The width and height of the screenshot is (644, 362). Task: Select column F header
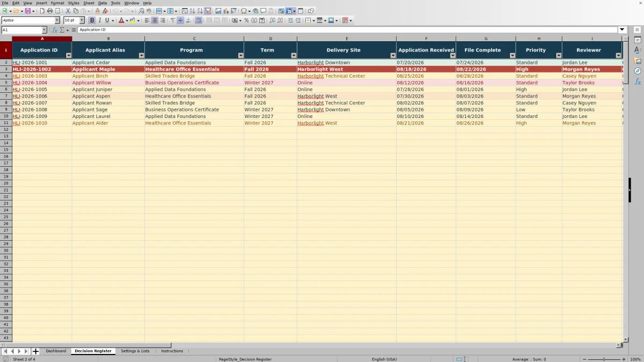pyautogui.click(x=426, y=39)
